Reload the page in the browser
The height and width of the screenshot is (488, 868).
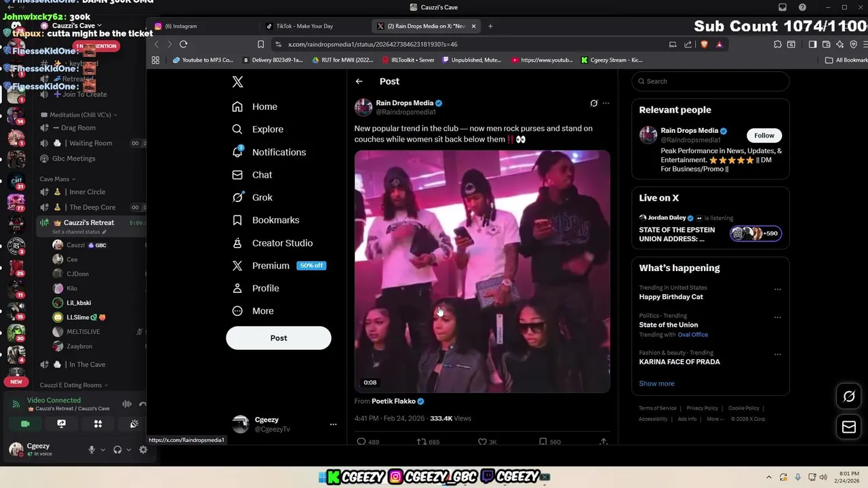[183, 44]
